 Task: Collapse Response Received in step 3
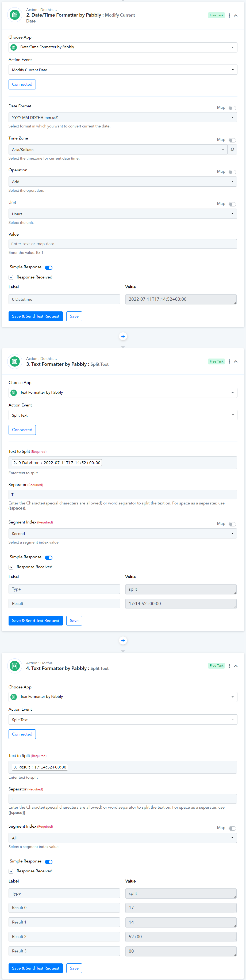11,567
